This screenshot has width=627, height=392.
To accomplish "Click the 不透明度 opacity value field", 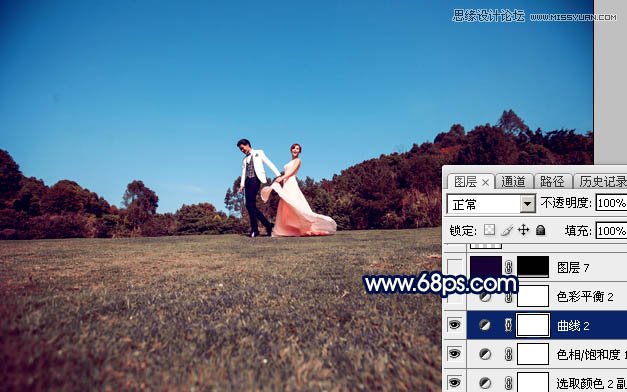I will pyautogui.click(x=611, y=203).
